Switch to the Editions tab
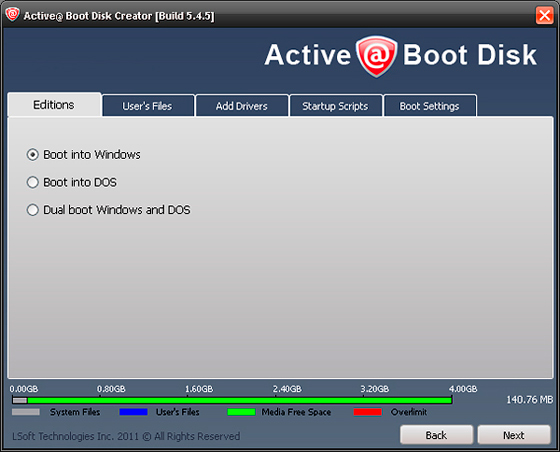The height and width of the screenshot is (452, 560). point(54,105)
